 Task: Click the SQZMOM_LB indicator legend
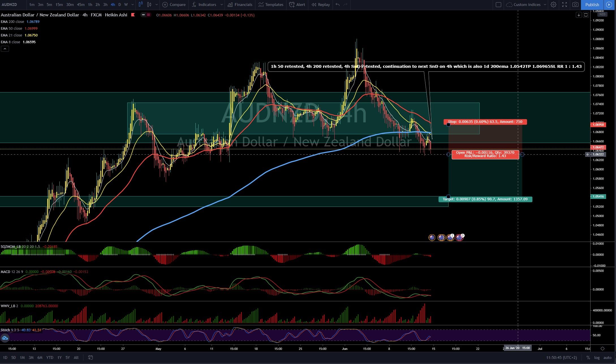pos(29,246)
